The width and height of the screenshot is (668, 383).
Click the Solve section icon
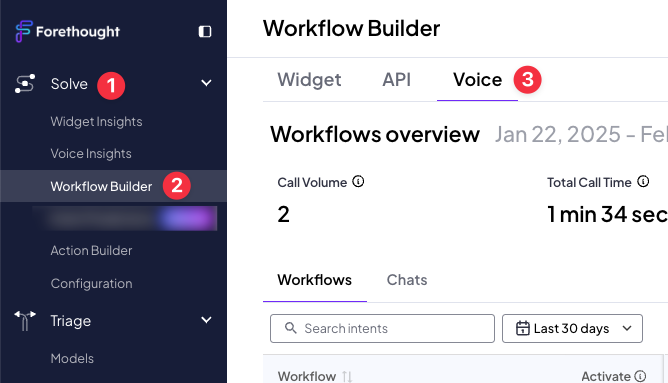click(x=25, y=84)
